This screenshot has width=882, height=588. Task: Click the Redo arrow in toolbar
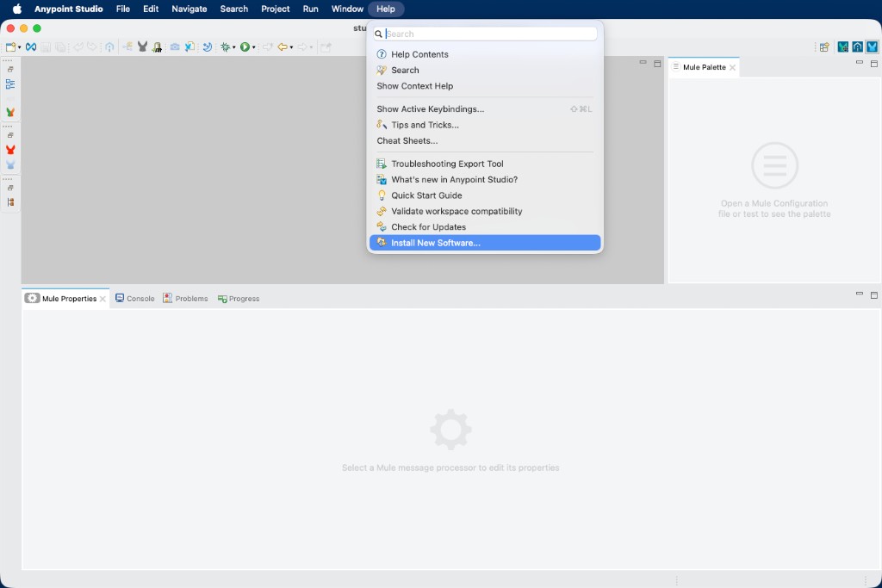click(x=91, y=46)
